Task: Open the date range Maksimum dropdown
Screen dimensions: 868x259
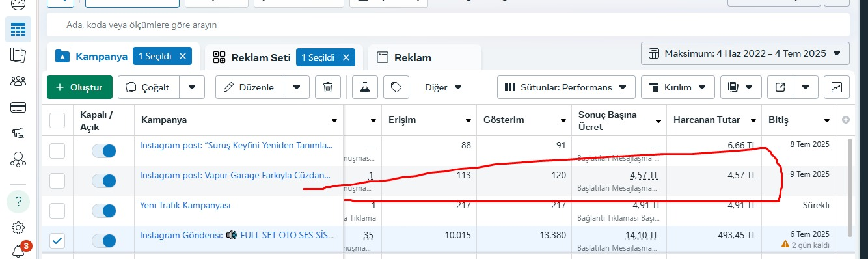Action: pyautogui.click(x=745, y=53)
